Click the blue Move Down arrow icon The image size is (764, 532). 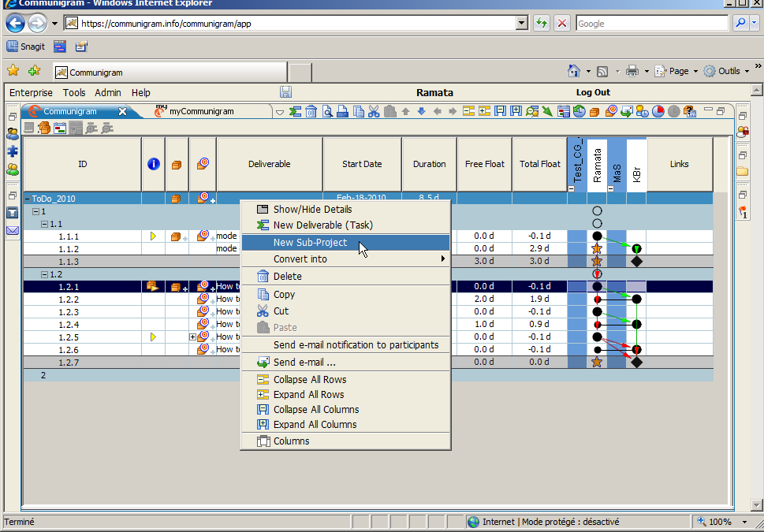click(422, 112)
